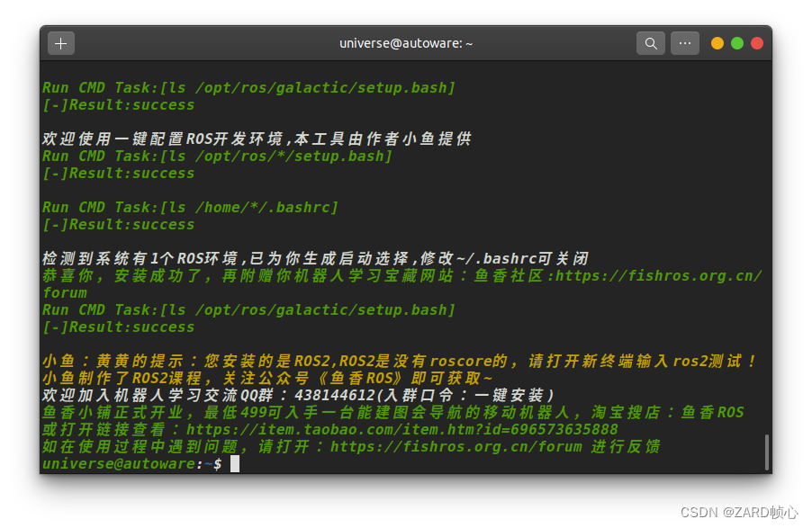
Task: Click the first Run CMD Task galactic/setup.bash line
Action: click(x=248, y=88)
